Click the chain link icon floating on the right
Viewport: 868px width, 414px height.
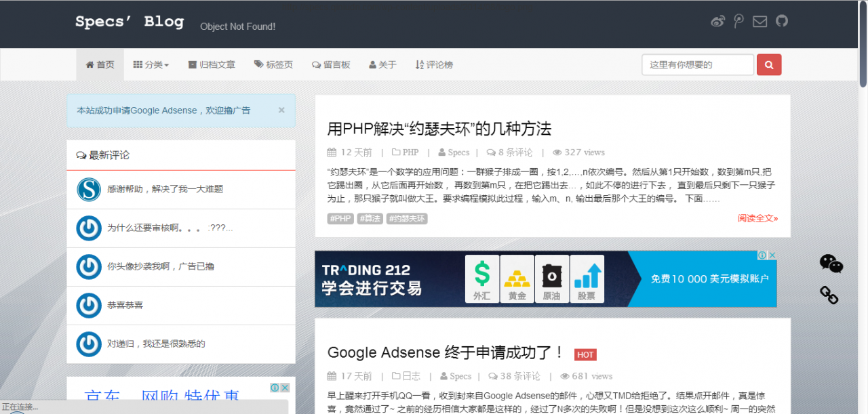coord(829,296)
